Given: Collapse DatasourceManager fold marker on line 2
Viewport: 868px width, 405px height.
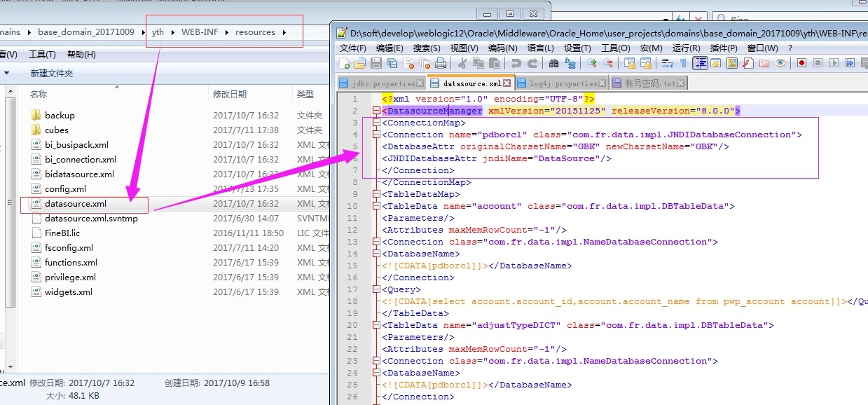Looking at the screenshot, I should (376, 111).
